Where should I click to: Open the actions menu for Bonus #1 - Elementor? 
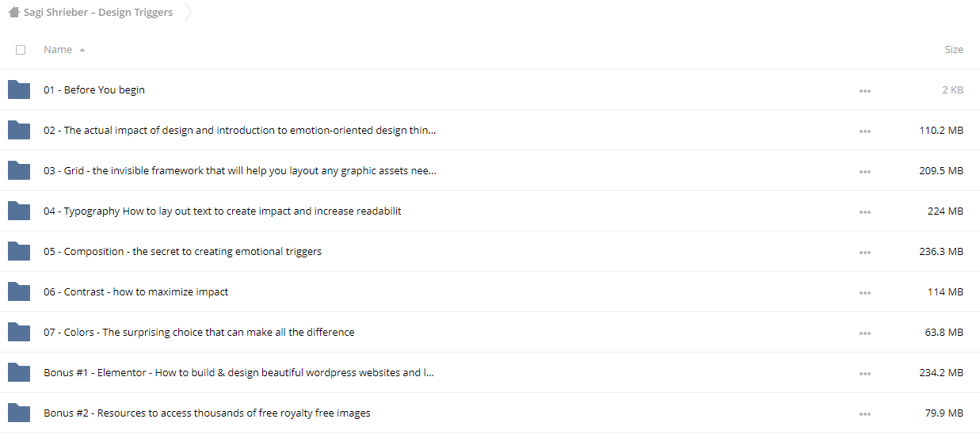click(x=864, y=374)
